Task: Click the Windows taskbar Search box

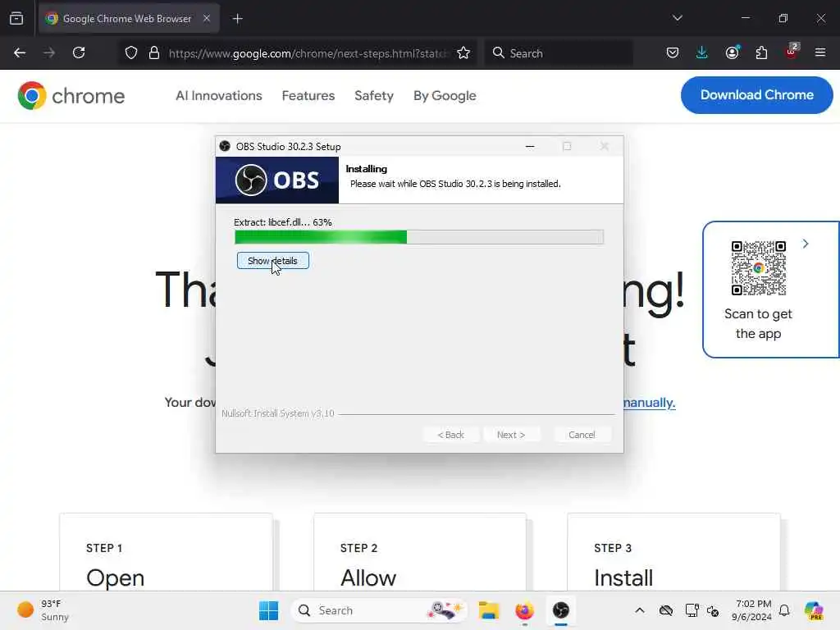Action: coord(378,610)
